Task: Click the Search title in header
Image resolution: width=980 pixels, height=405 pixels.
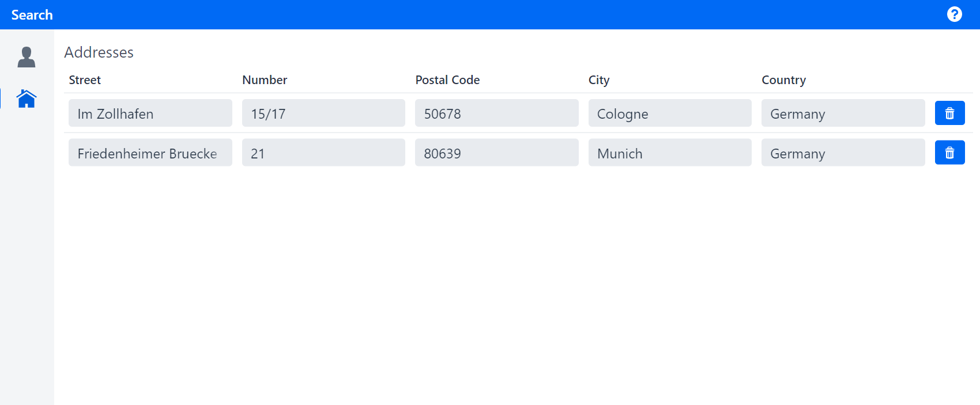Action: [x=32, y=15]
